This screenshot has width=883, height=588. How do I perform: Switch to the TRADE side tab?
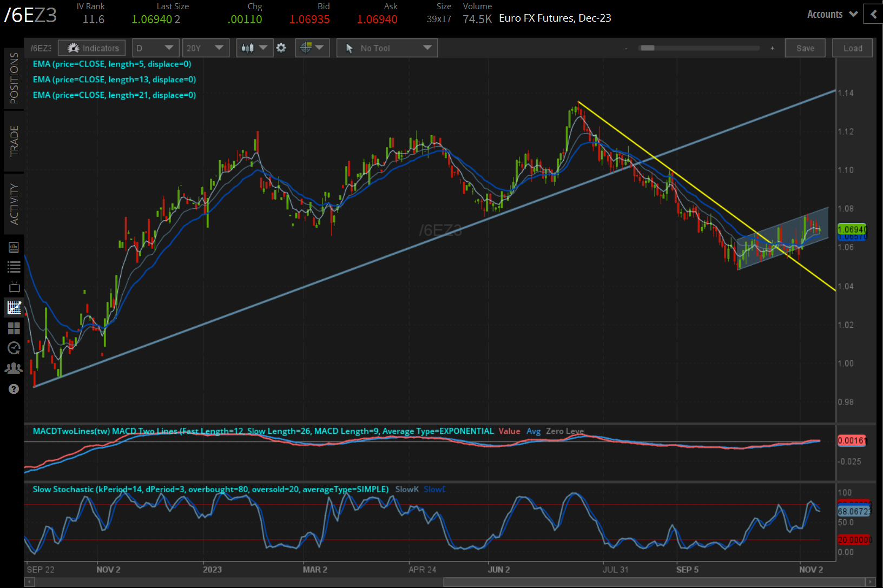(14, 141)
